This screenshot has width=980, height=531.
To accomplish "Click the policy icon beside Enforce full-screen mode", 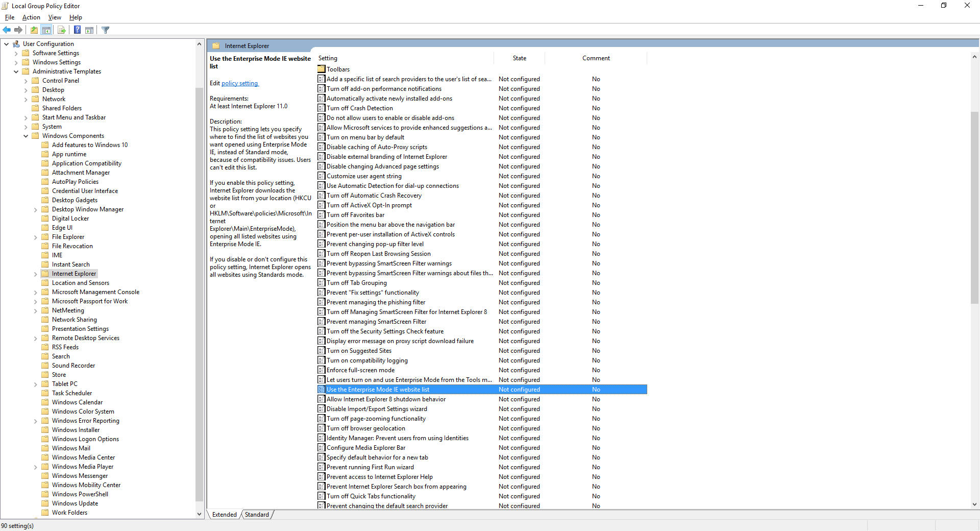I will pyautogui.click(x=322, y=370).
